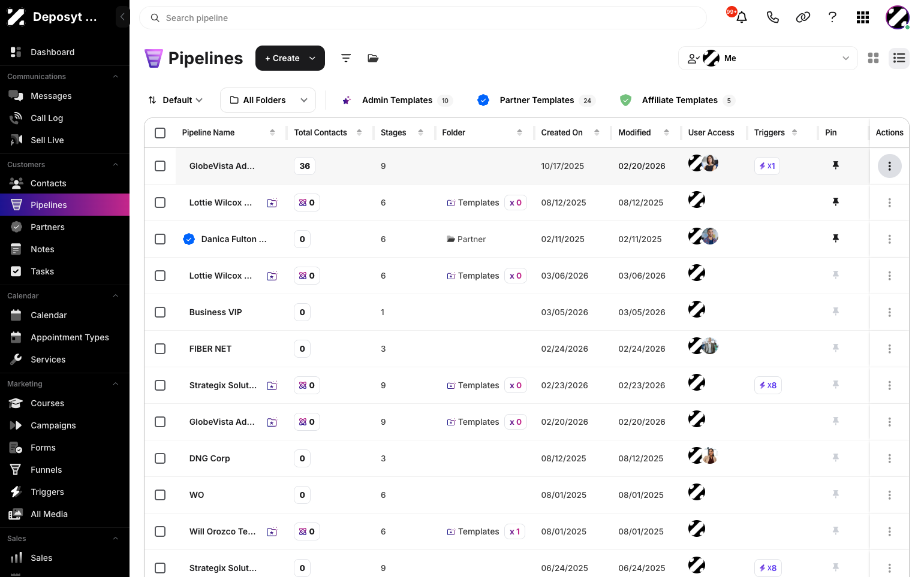Collapse the Marketing sidebar section
Viewport: 924px width, 577px height.
pyautogui.click(x=116, y=384)
